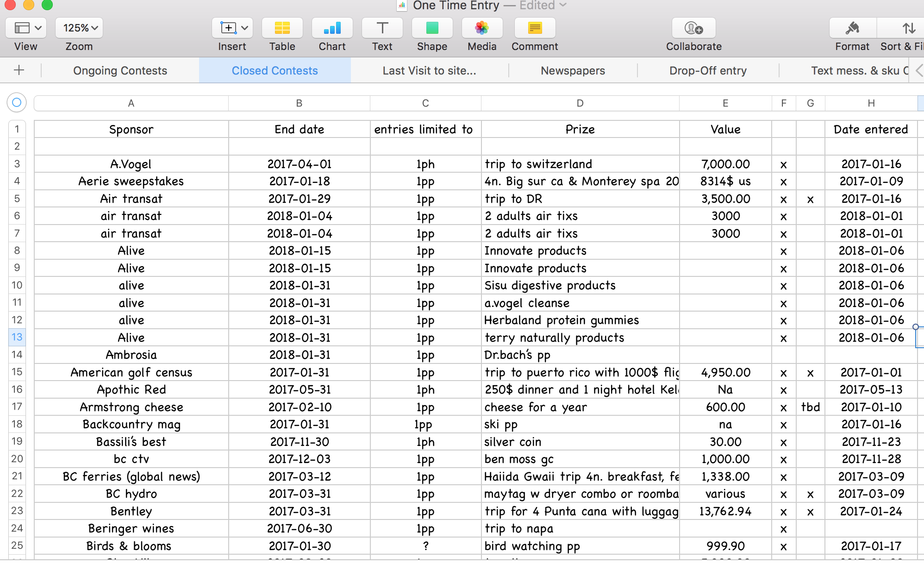This screenshot has width=924, height=563.
Task: Select the Aerie sweepstakes cell
Action: [x=131, y=181]
